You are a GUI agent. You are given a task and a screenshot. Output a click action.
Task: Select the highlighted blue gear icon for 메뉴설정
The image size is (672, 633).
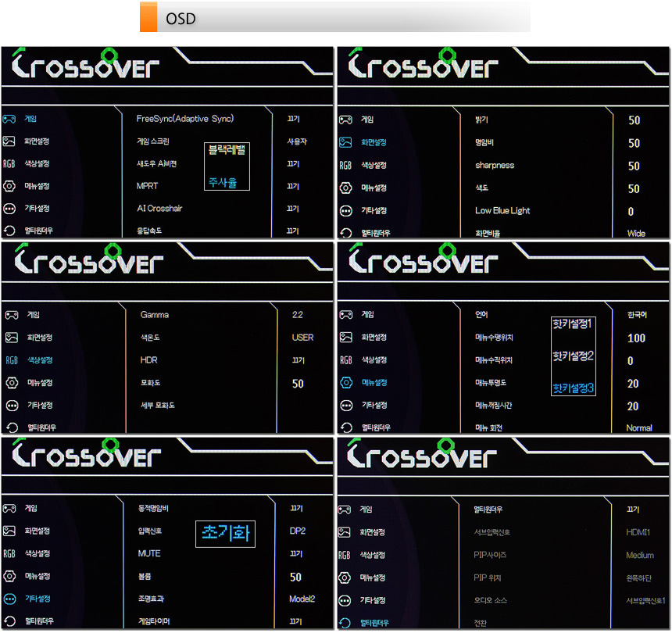pyautogui.click(x=345, y=383)
